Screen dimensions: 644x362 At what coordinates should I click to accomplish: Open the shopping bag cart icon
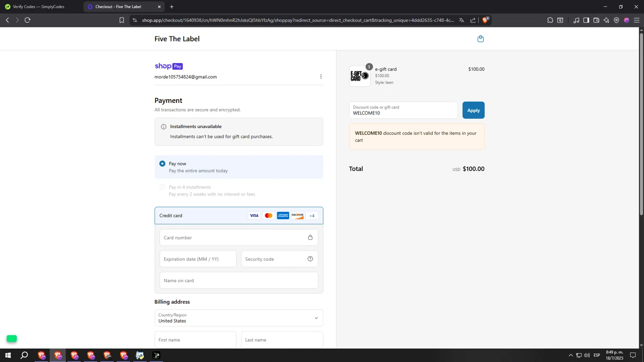[x=480, y=39]
